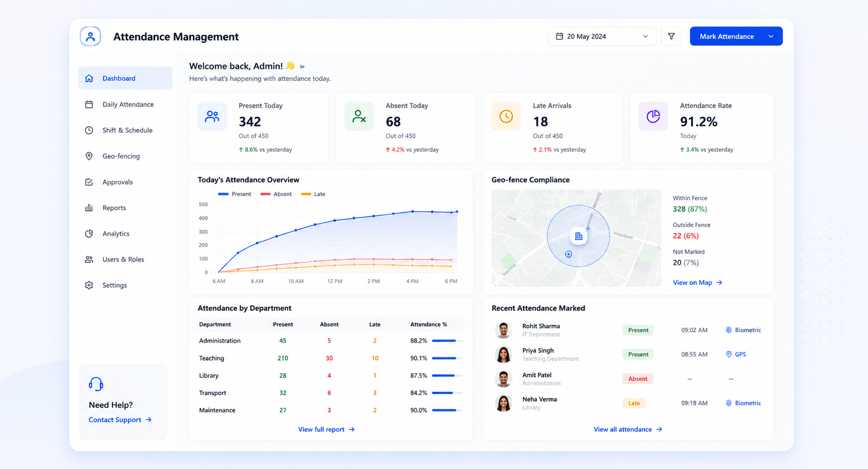This screenshot has height=469, width=868.
Task: Open Shift & Schedule in sidebar
Action: (125, 130)
